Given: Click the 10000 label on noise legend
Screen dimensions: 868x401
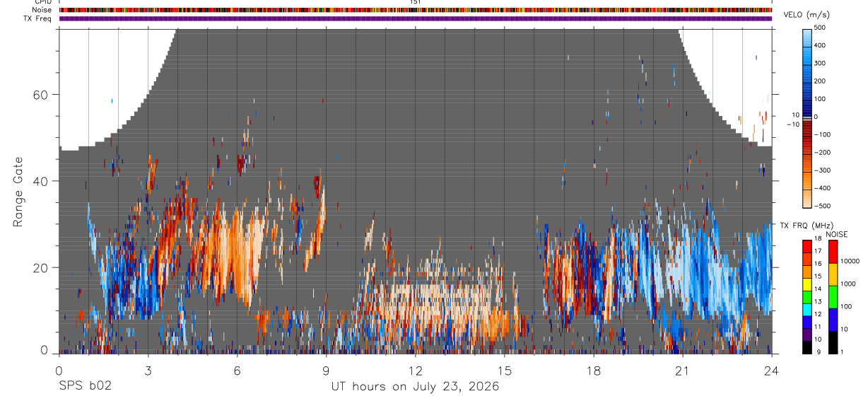Looking at the screenshot, I should click(x=849, y=261).
